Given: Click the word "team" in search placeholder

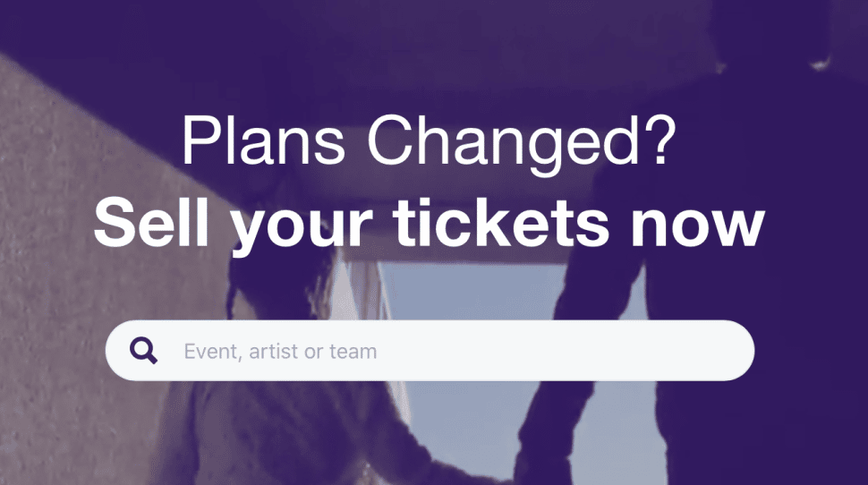Looking at the screenshot, I should pos(353,352).
